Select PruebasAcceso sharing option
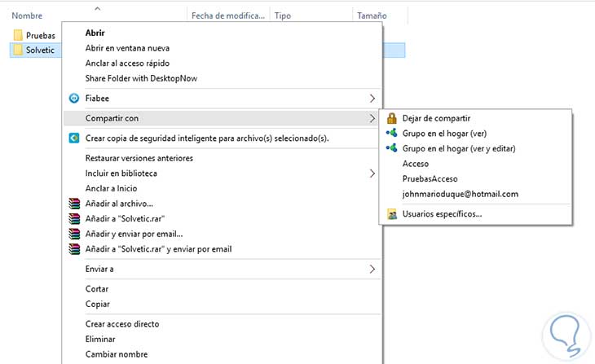595x364 pixels. coord(430,178)
